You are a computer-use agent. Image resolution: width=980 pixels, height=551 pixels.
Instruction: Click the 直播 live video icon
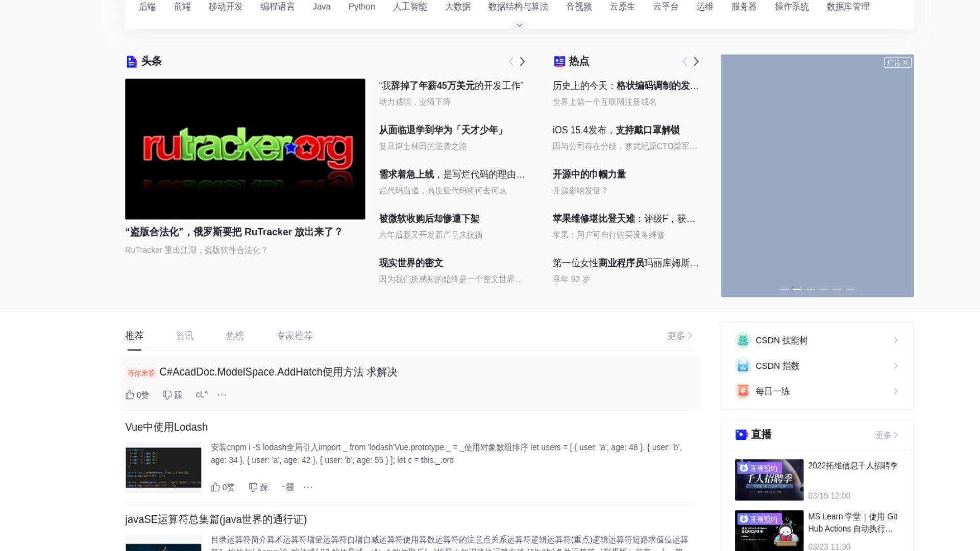point(741,435)
